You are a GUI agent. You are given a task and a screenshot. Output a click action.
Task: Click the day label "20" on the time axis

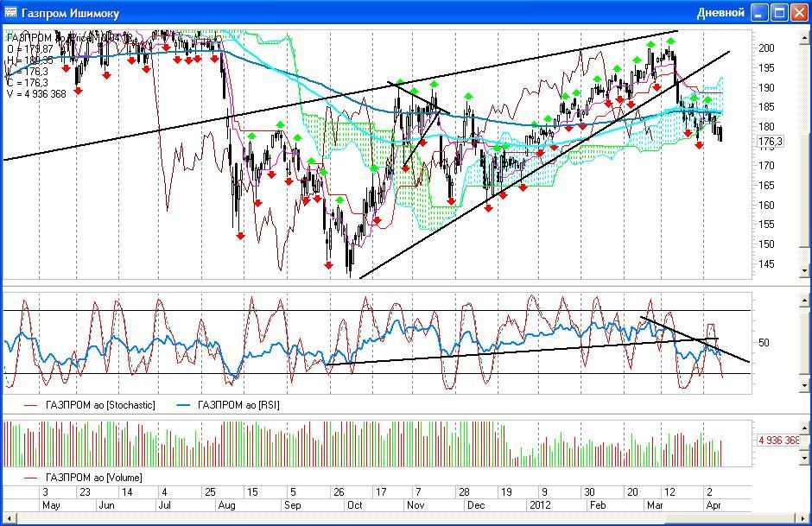[x=632, y=492]
